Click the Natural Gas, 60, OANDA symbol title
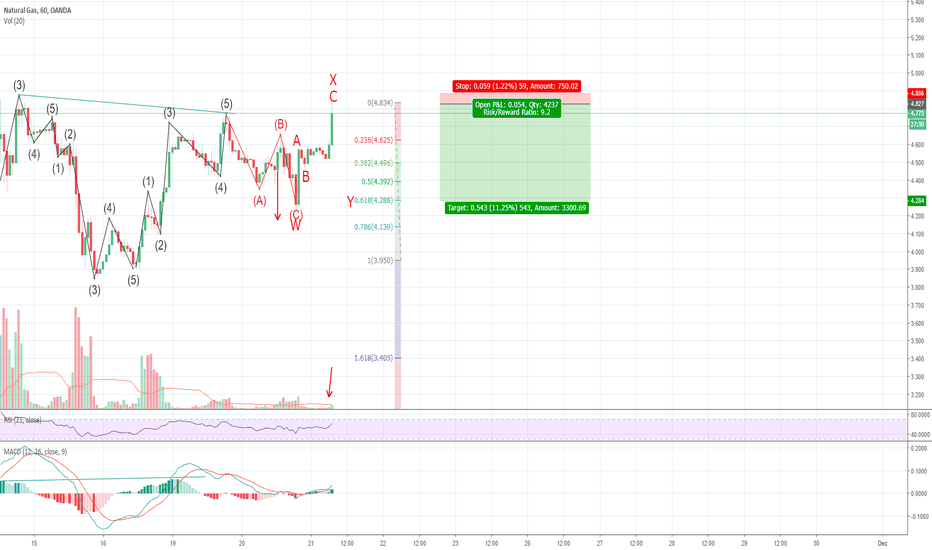This screenshot has width=932, height=550. pyautogui.click(x=37, y=10)
